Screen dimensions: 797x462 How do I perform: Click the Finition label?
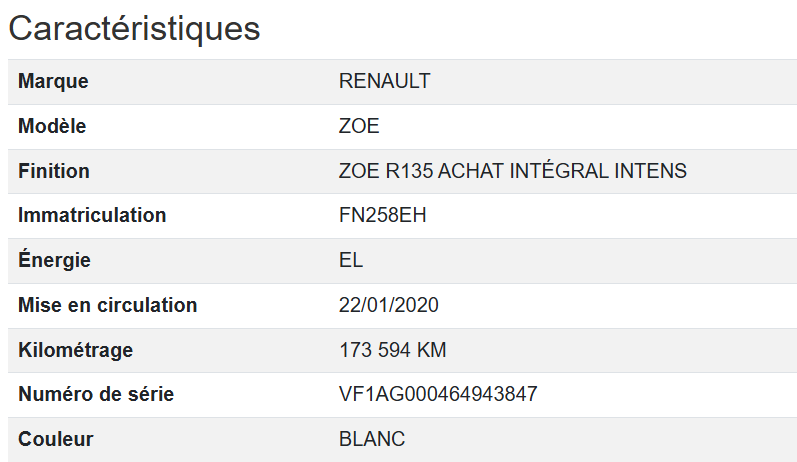coord(54,171)
